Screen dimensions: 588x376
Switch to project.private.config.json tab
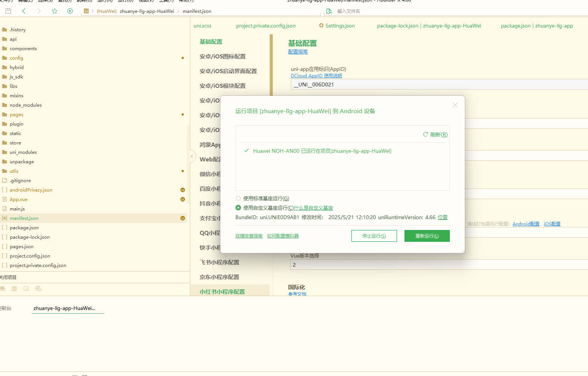click(x=266, y=26)
